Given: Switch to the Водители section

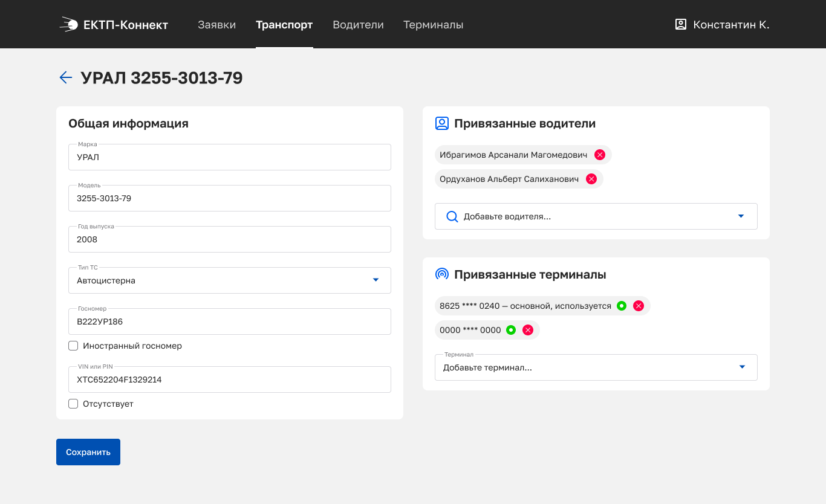Looking at the screenshot, I should [x=358, y=25].
